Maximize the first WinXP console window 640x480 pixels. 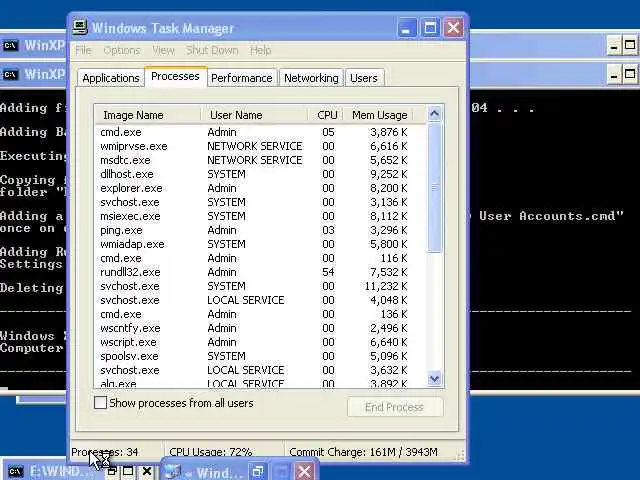(x=630, y=45)
